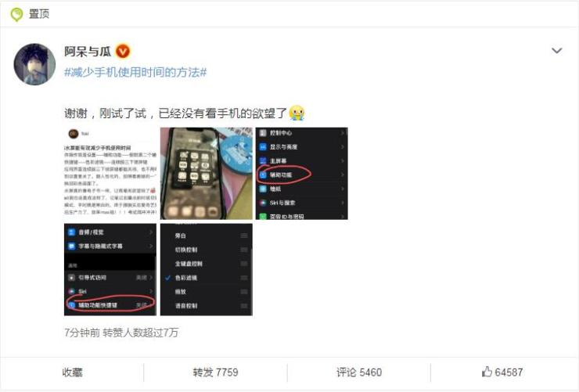
Task: Click the 置顶 pinned label
Action: tap(39, 14)
